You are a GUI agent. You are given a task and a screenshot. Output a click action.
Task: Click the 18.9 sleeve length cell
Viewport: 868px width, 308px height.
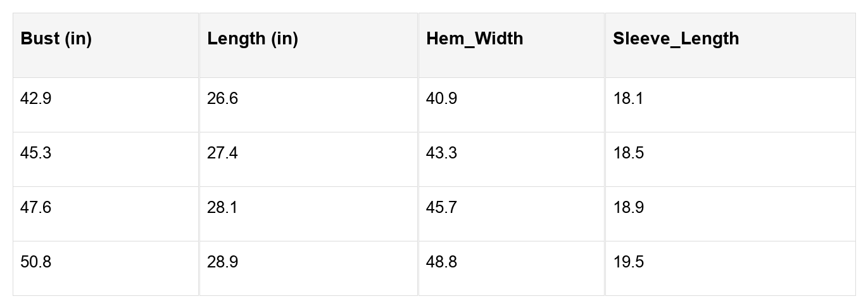[628, 208]
